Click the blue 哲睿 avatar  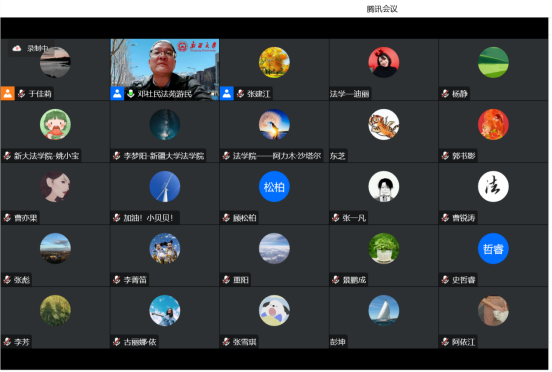tap(493, 248)
